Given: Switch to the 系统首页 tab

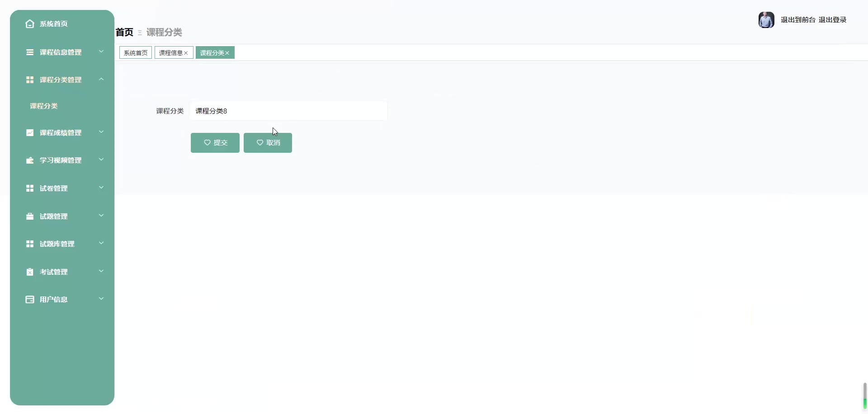Looking at the screenshot, I should click(x=136, y=53).
